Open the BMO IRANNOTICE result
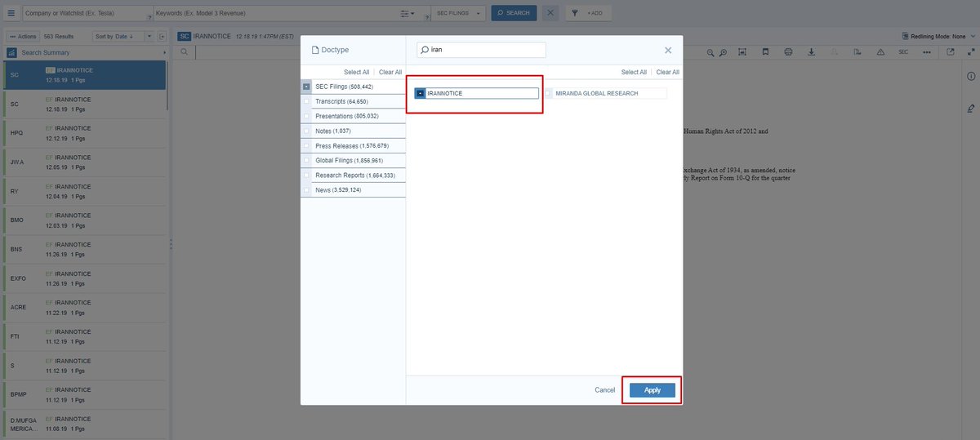Viewport: 980px width, 440px height. pos(85,220)
